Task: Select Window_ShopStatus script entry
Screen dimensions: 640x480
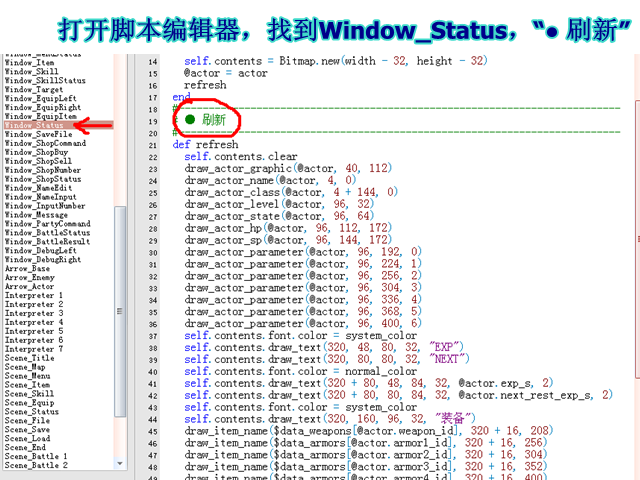Action: pyautogui.click(x=43, y=179)
